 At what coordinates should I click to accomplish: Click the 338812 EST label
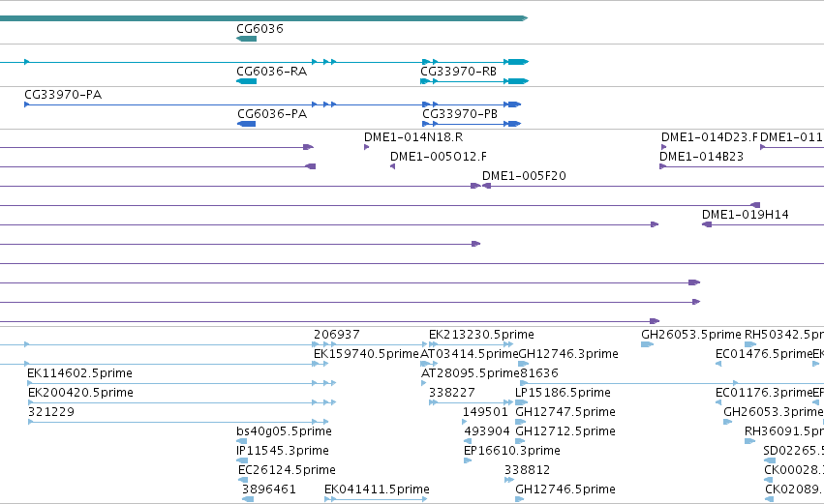pyautogui.click(x=527, y=471)
